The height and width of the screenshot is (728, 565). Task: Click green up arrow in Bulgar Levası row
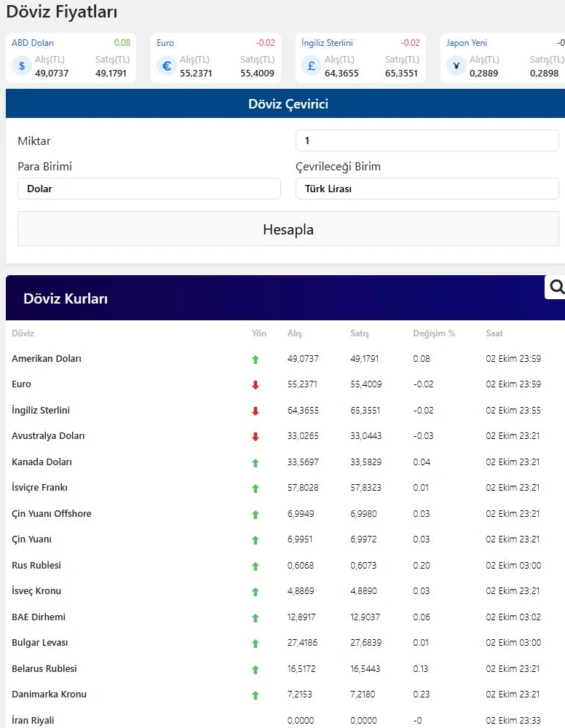(256, 644)
